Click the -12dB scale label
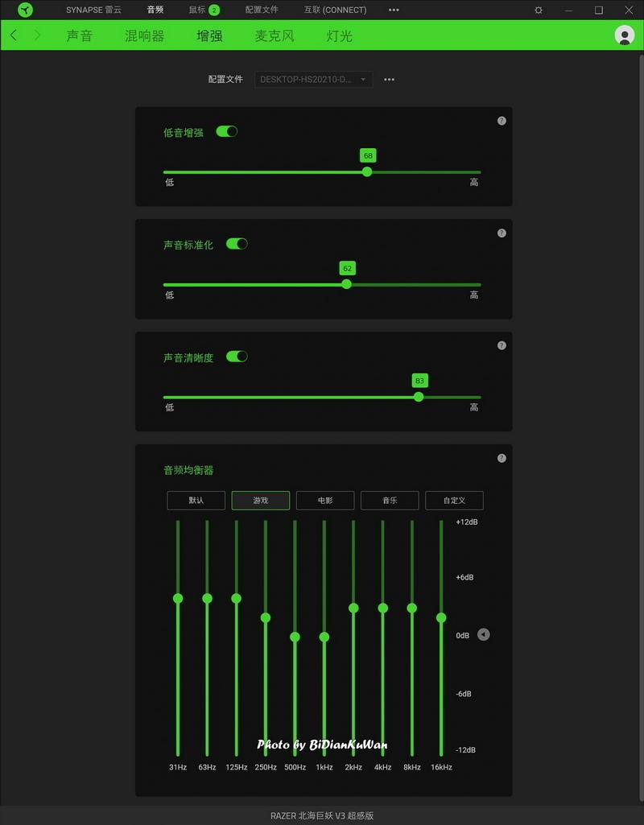 (x=465, y=750)
